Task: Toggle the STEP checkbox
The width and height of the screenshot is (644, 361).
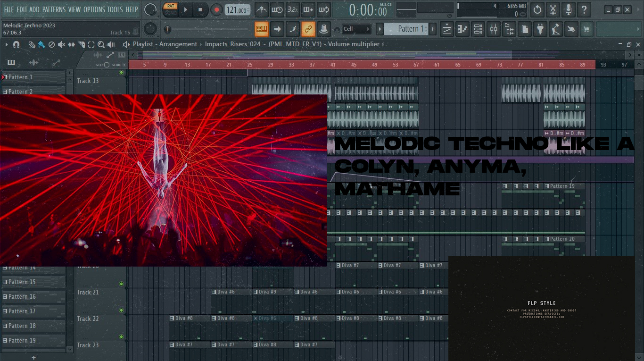Action: tap(107, 65)
